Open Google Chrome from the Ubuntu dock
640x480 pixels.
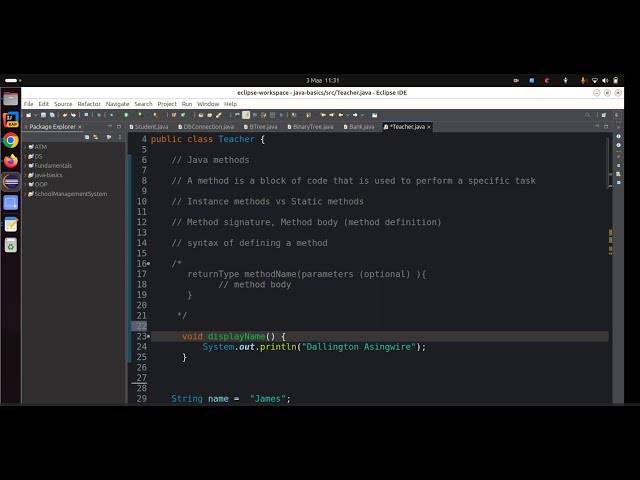tap(11, 140)
